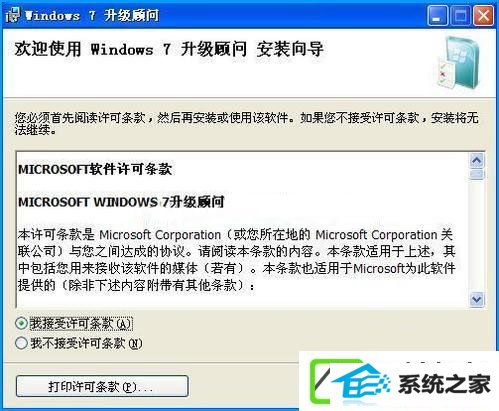Click the 系统之家 house logo watermark
Image resolution: width=499 pixels, height=411 pixels.
click(350, 381)
